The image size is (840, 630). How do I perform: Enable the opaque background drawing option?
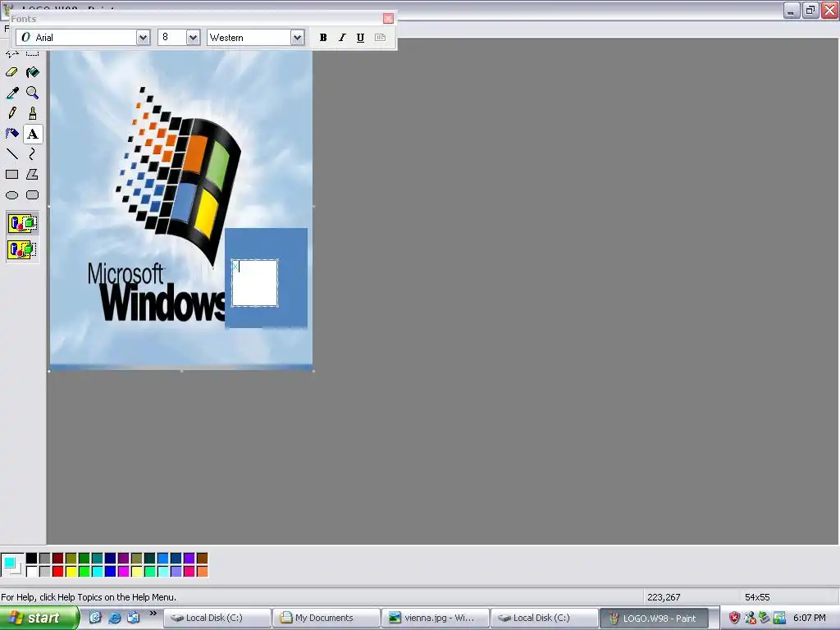(x=22, y=223)
